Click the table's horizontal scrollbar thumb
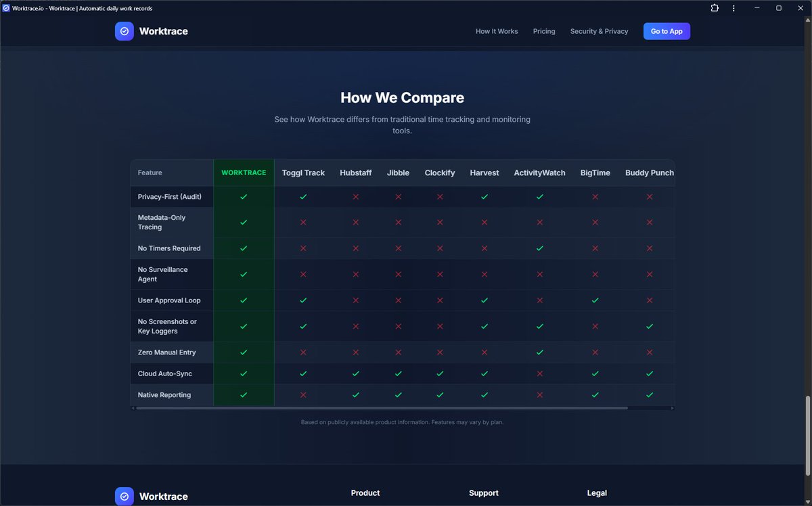The width and height of the screenshot is (812, 506). coord(382,408)
